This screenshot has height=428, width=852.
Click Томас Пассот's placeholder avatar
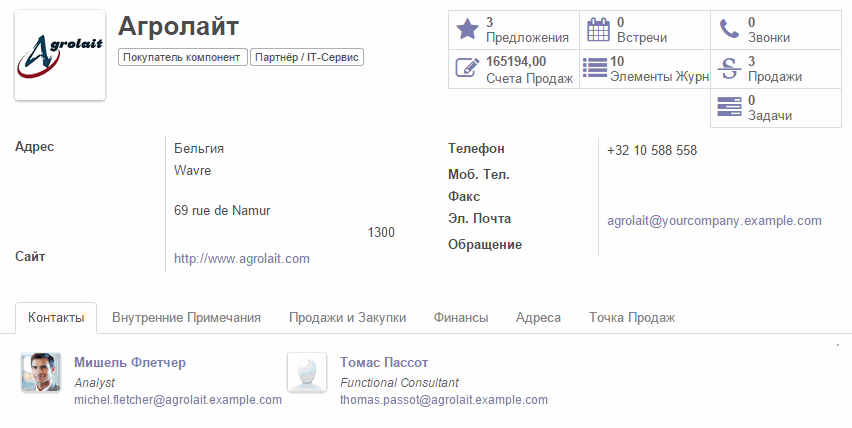click(307, 373)
